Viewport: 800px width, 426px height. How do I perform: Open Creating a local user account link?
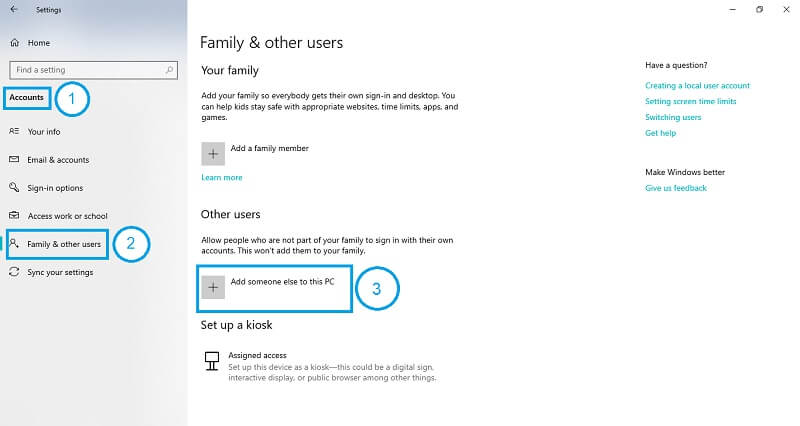coord(697,85)
